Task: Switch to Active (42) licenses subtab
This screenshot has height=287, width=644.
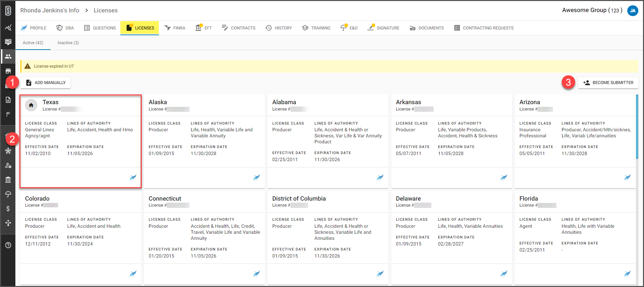Action: click(x=33, y=43)
